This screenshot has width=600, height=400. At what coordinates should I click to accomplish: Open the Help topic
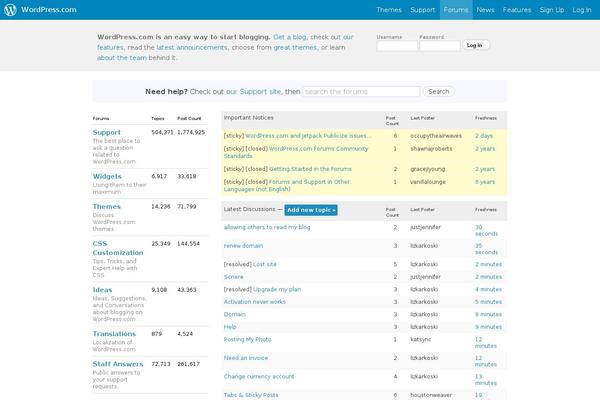tap(230, 327)
